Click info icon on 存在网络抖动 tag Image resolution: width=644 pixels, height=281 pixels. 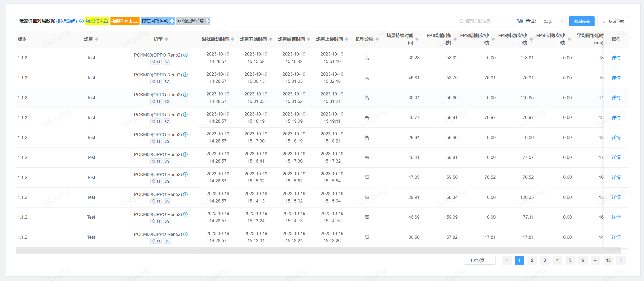point(172,21)
